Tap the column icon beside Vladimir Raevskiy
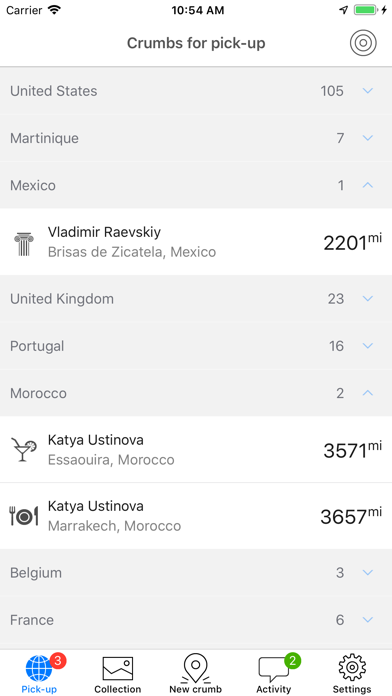 pos(24,243)
